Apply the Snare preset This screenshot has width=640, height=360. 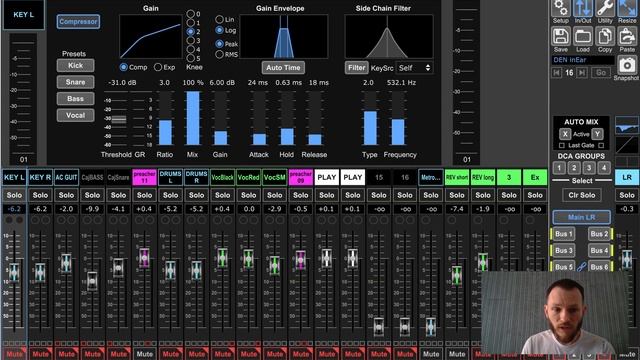click(76, 82)
